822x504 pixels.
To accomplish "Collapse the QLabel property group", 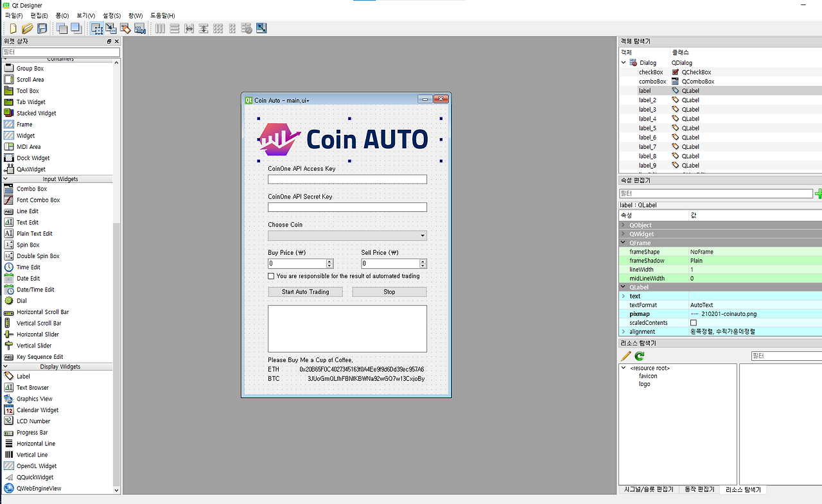I will click(623, 288).
